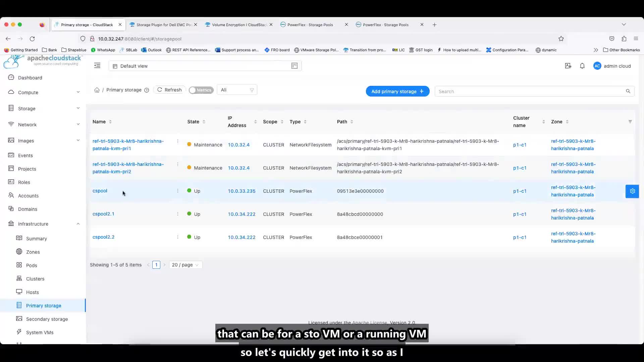
Task: Click the three-dot menu for cspool2.1
Action: coord(177,214)
